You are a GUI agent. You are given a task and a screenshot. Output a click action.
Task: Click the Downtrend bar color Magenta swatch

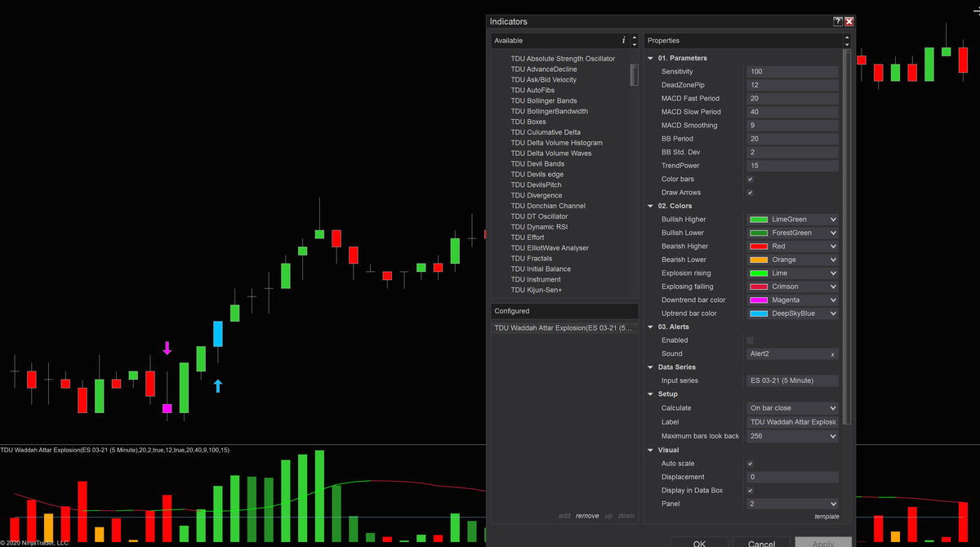(759, 300)
